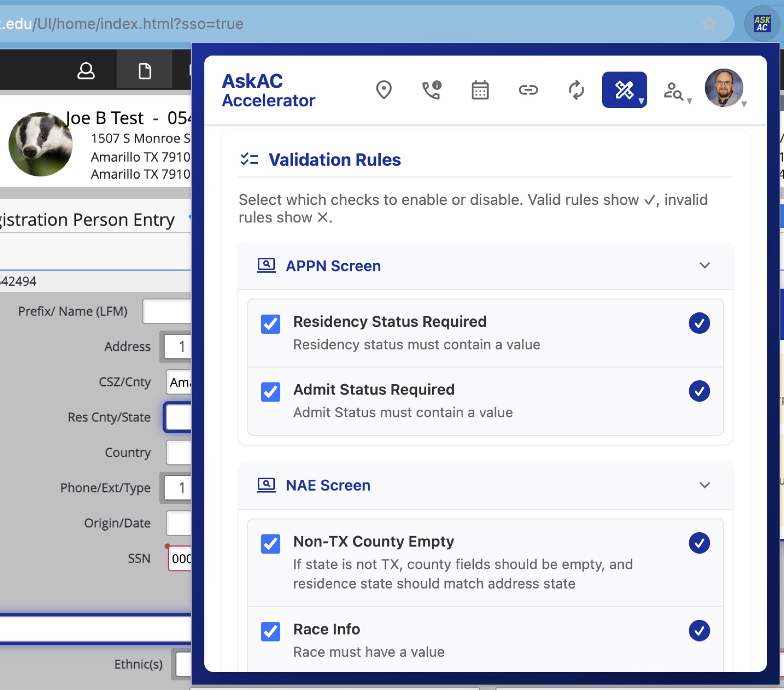
Task: Click the 'NAE Screen' section title
Action: point(328,485)
